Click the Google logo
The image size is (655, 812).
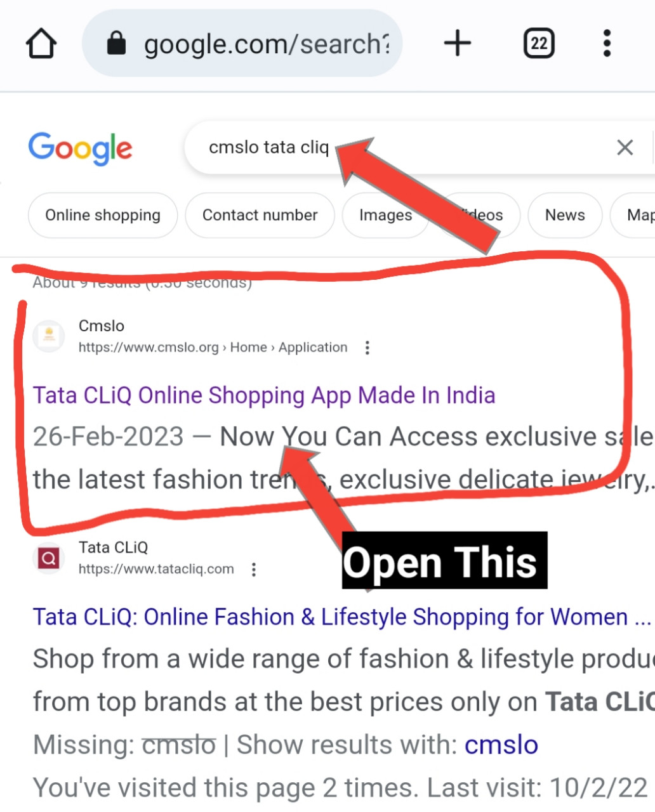click(81, 148)
